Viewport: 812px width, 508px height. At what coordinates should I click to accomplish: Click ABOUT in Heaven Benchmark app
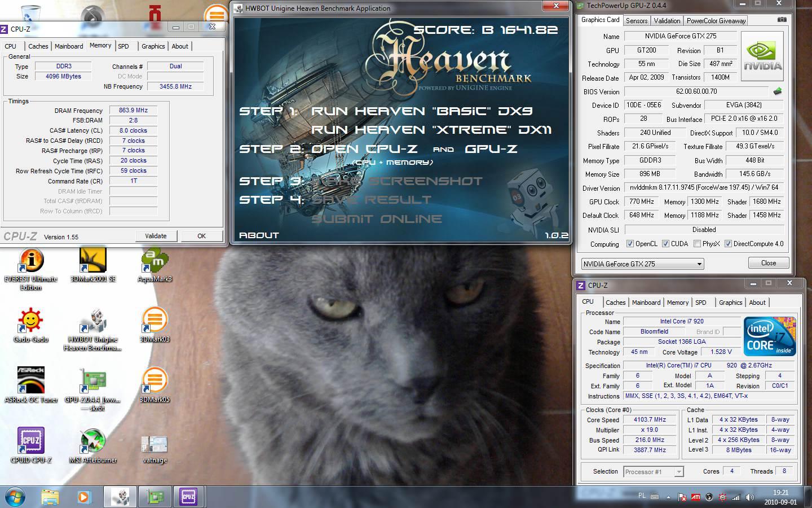coord(259,235)
